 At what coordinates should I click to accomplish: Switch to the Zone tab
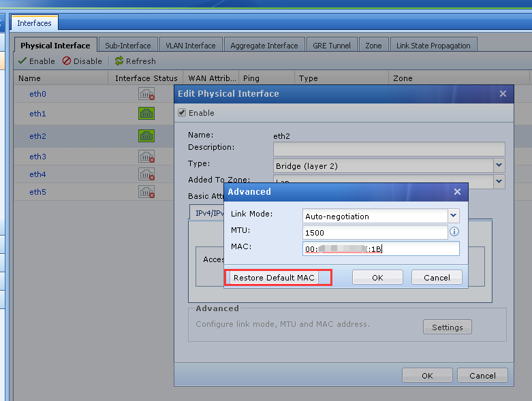pos(373,46)
